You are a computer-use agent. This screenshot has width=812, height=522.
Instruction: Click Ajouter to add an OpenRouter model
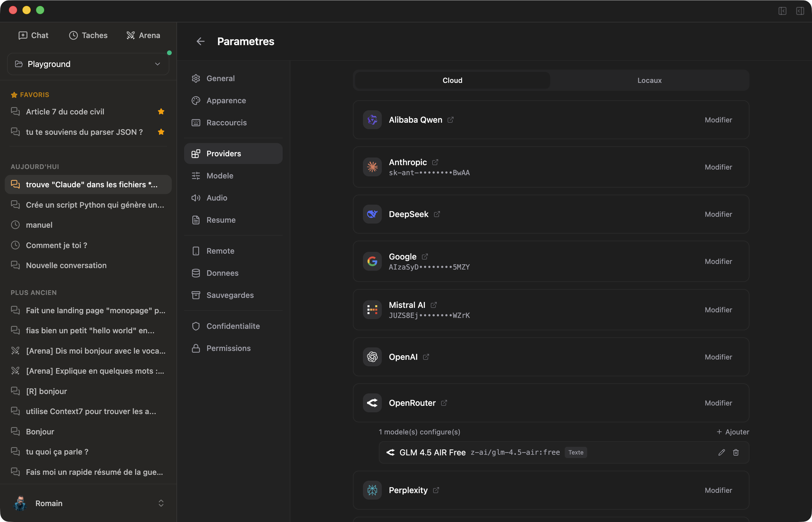point(733,432)
